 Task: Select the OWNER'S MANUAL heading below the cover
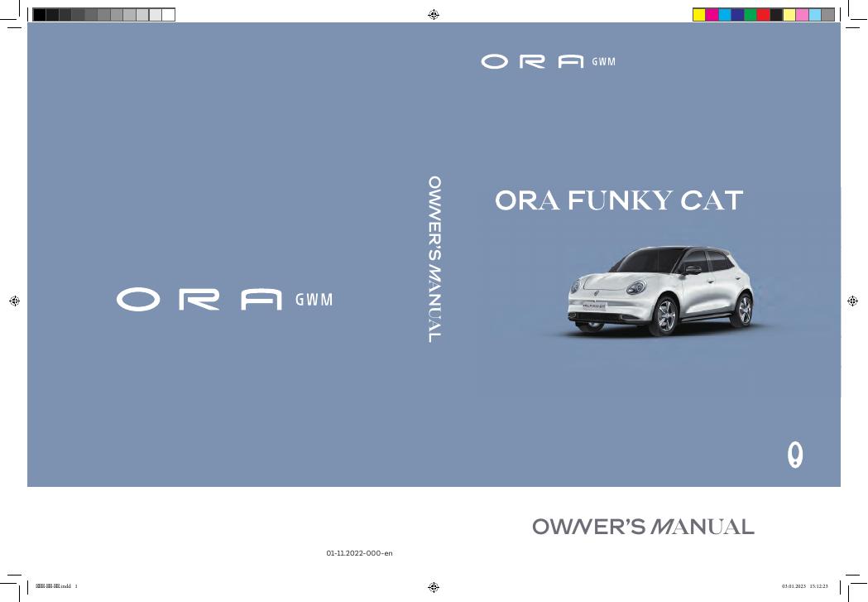click(x=642, y=525)
